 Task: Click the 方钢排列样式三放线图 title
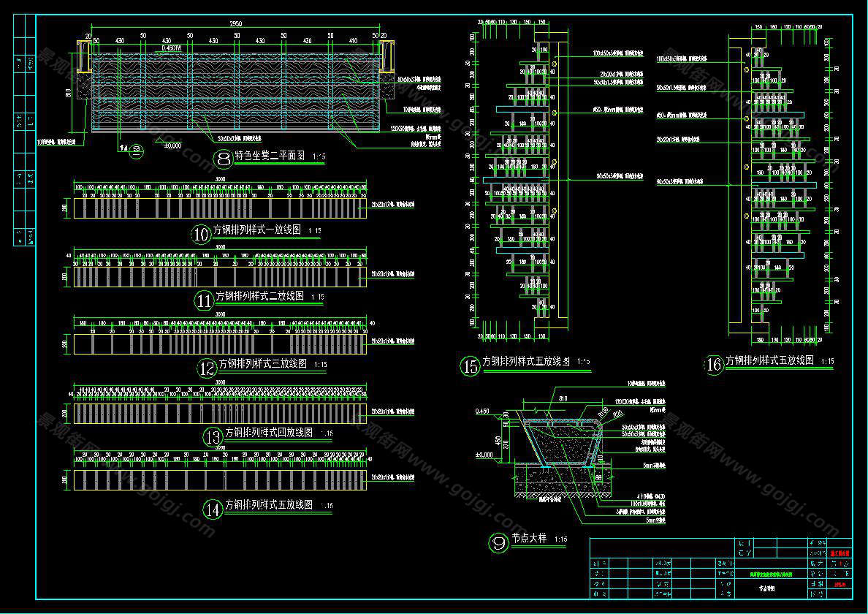point(262,363)
